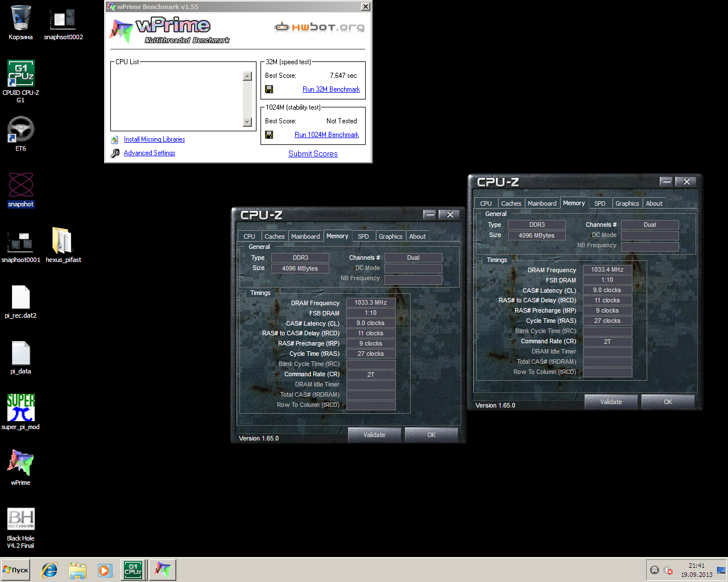Open the Advanced Settings link
The image size is (728, 582).
pyautogui.click(x=150, y=153)
